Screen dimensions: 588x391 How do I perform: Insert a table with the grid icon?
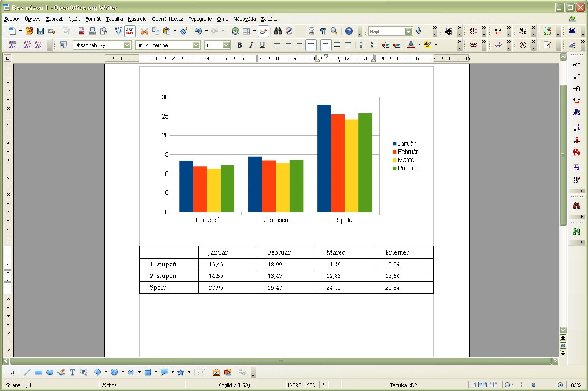click(x=246, y=31)
